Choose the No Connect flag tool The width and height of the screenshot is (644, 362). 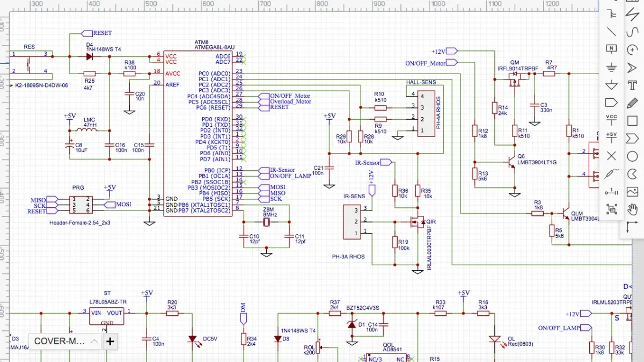(611, 156)
